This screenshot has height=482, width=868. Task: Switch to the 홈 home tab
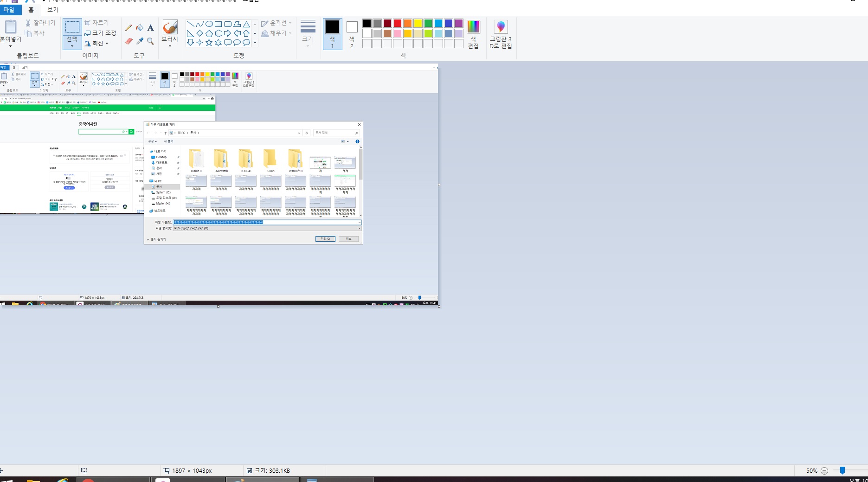pyautogui.click(x=31, y=10)
